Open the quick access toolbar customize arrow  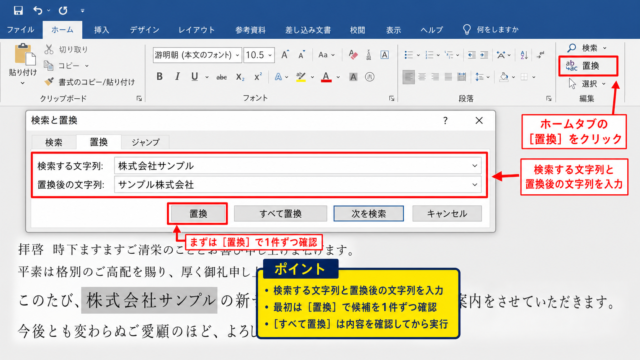[x=82, y=11]
